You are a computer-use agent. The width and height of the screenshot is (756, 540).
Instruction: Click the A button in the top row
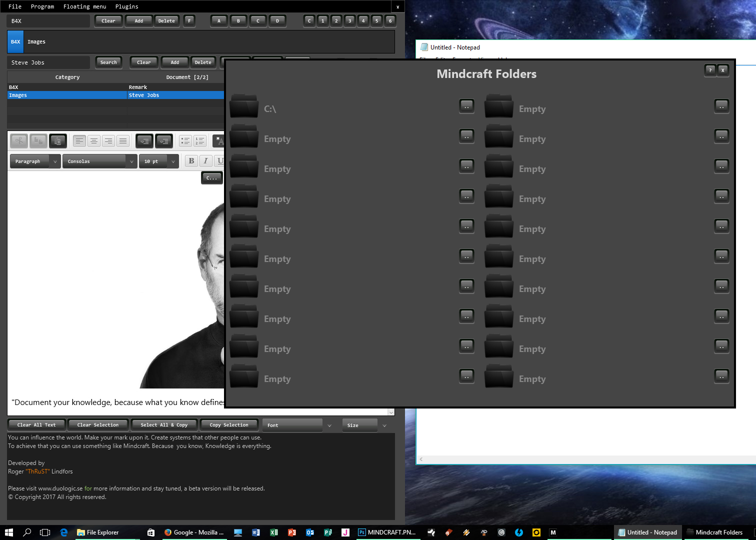tap(219, 21)
